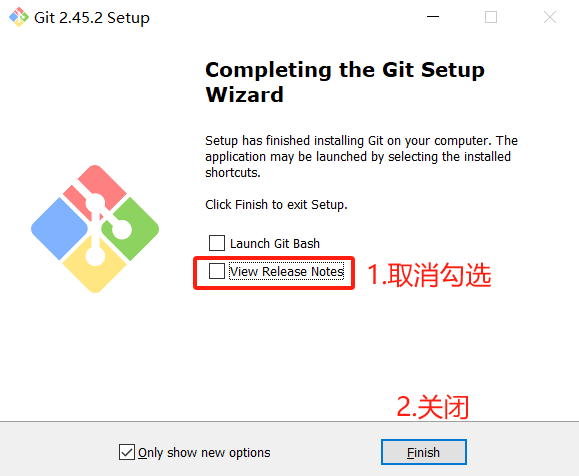This screenshot has width=579, height=476.
Task: Click the red diamond of the Git logo
Action: point(97,190)
